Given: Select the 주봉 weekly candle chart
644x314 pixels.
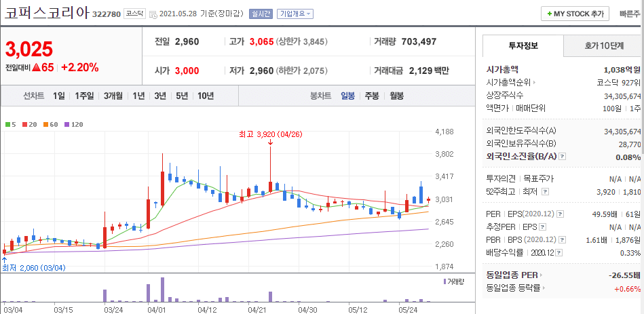Looking at the screenshot, I should coord(372,96).
